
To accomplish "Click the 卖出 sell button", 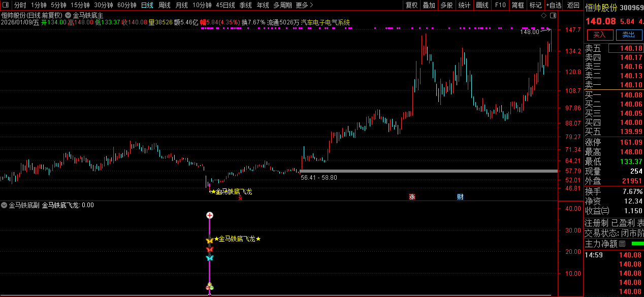I will click(x=629, y=35).
